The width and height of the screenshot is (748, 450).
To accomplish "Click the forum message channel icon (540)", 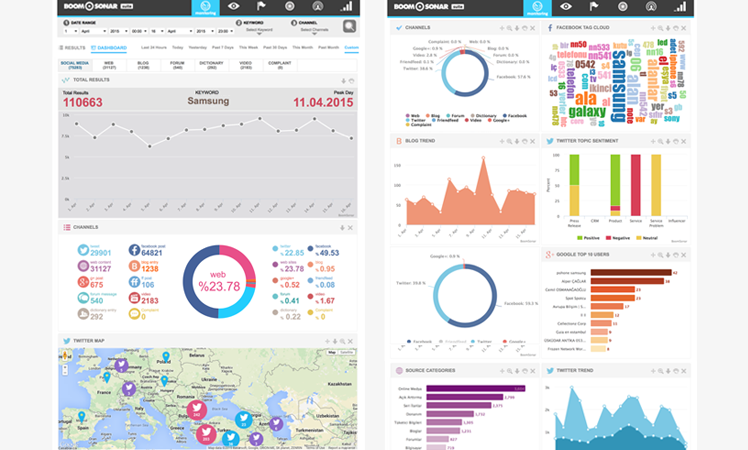I will click(x=83, y=298).
